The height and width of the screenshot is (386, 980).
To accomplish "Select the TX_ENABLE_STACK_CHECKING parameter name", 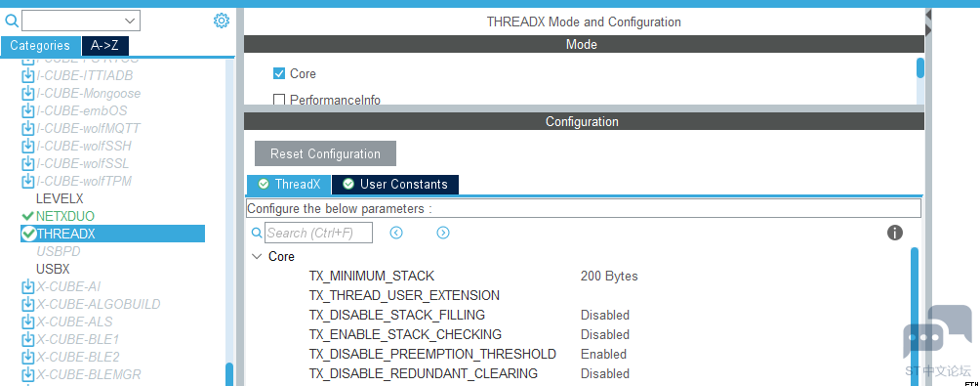I will [405, 334].
